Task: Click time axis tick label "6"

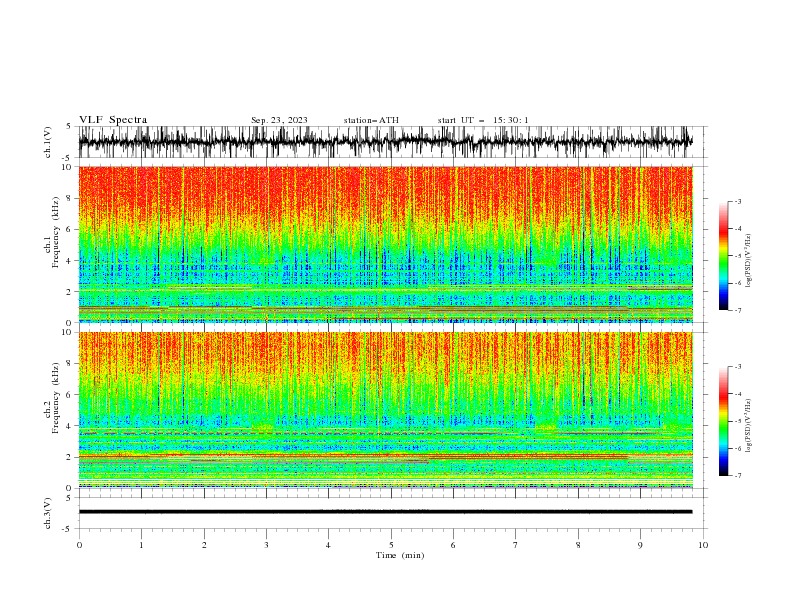Action: (x=453, y=545)
